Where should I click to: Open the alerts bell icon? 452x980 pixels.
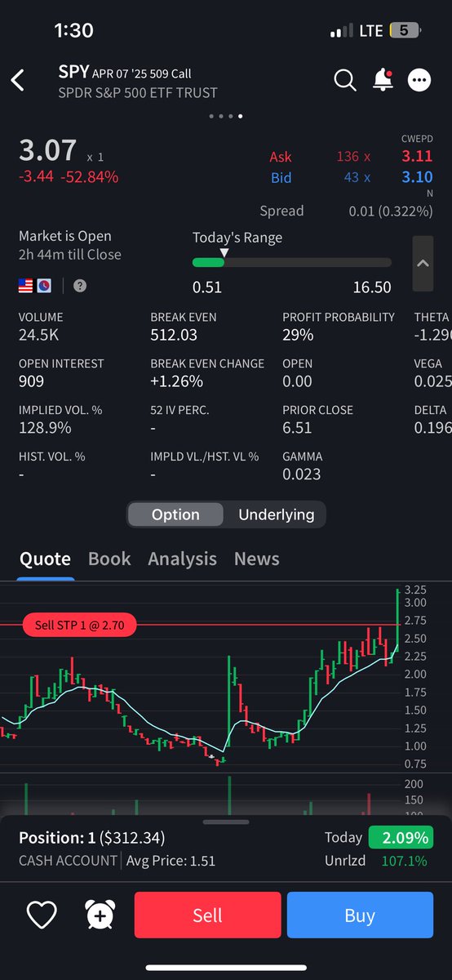383,79
